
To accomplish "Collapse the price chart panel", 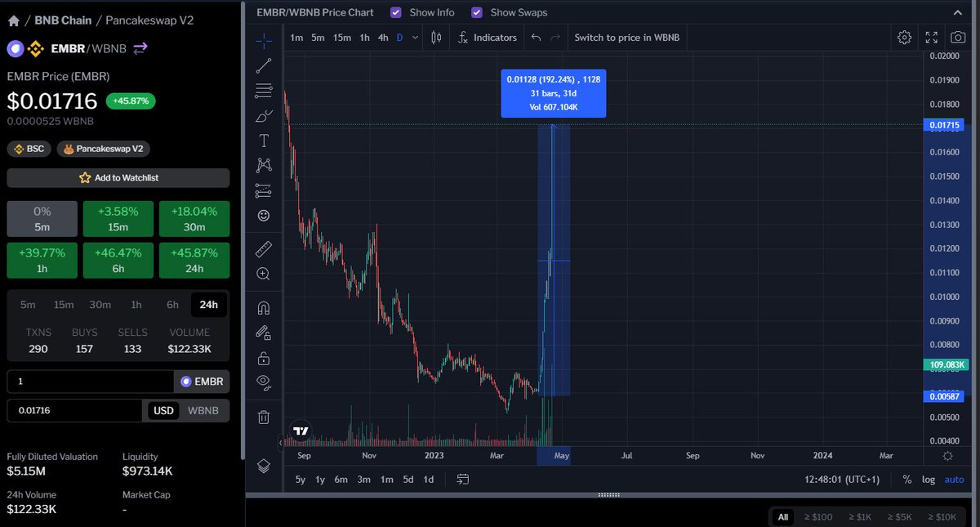I will click(x=959, y=12).
